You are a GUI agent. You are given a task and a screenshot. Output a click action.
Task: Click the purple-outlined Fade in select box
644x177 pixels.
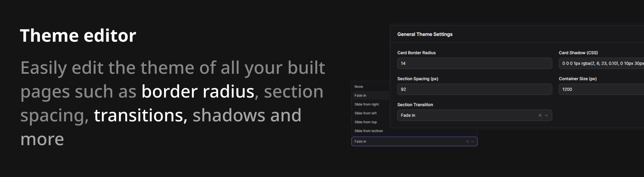[x=408, y=141]
